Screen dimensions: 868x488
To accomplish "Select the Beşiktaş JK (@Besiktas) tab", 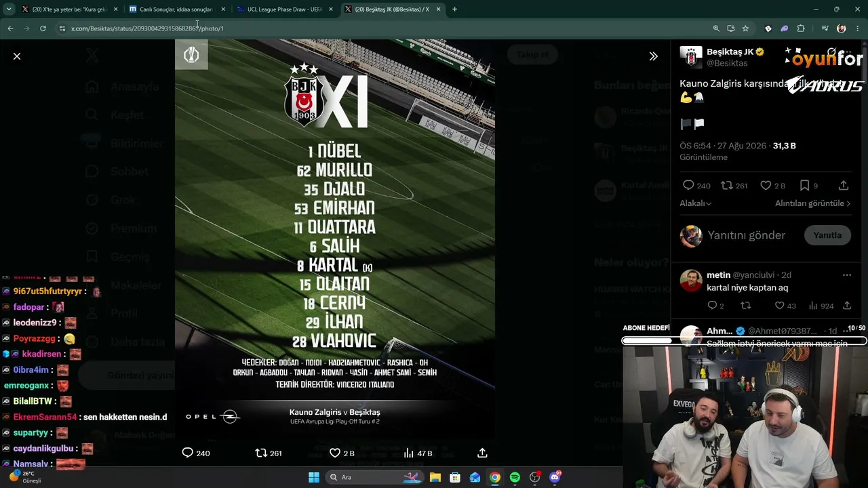I will [393, 9].
